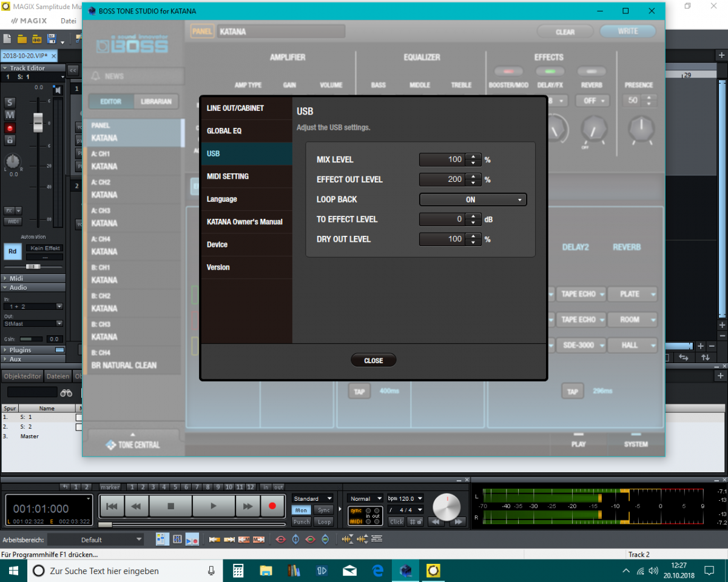This screenshot has width=728, height=582.
Task: Click the Tone Central logo button
Action: pyautogui.click(x=133, y=444)
